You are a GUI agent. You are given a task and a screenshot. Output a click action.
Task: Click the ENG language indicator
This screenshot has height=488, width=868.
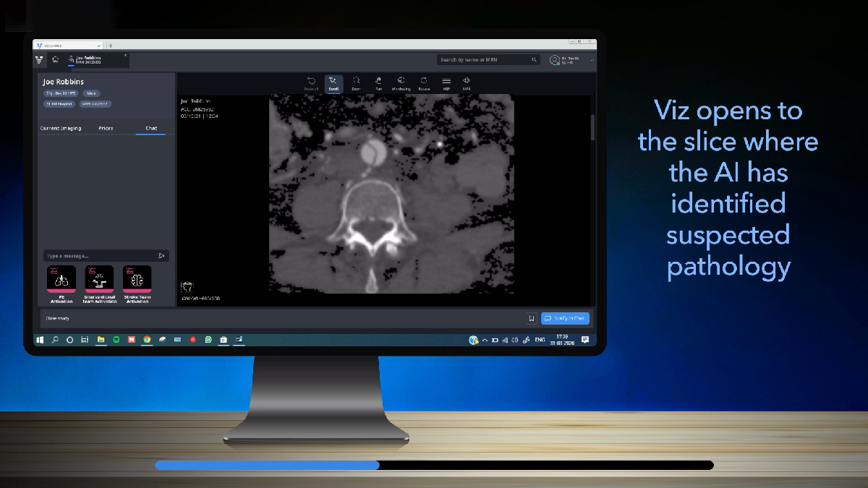(540, 339)
